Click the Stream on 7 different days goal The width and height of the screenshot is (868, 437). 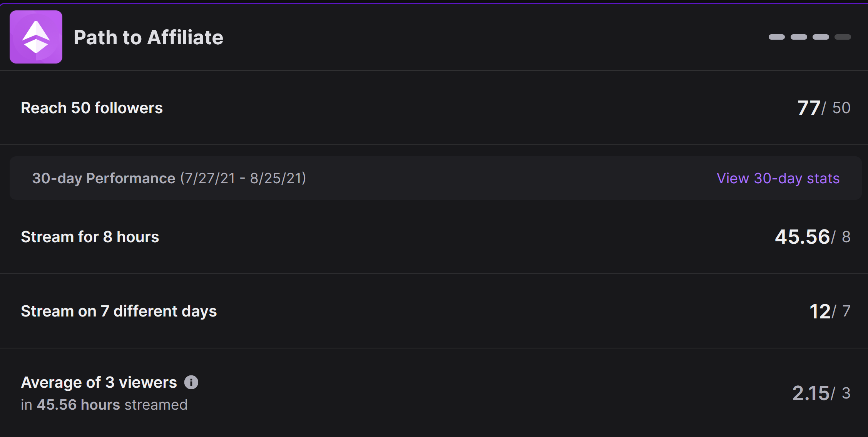[119, 311]
